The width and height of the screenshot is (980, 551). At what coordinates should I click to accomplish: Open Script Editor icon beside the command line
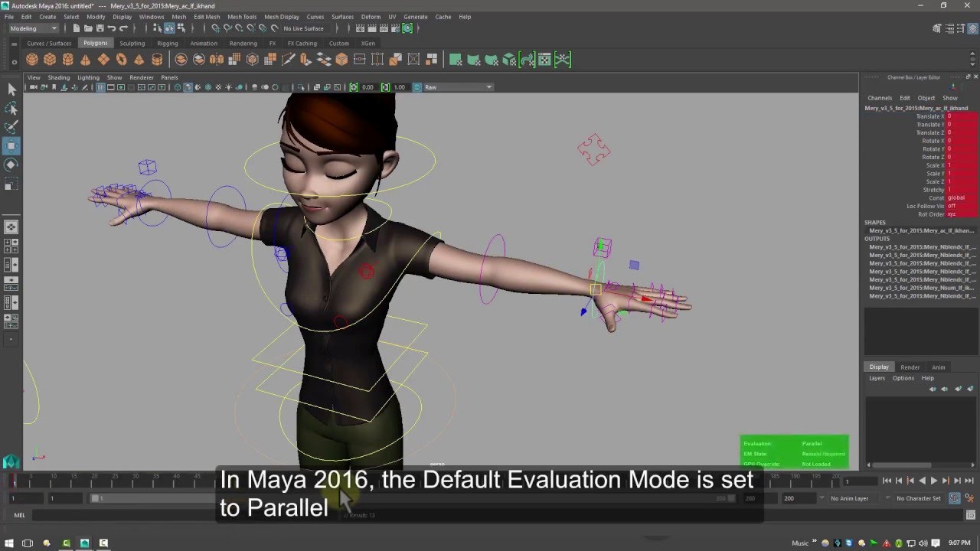tap(972, 515)
